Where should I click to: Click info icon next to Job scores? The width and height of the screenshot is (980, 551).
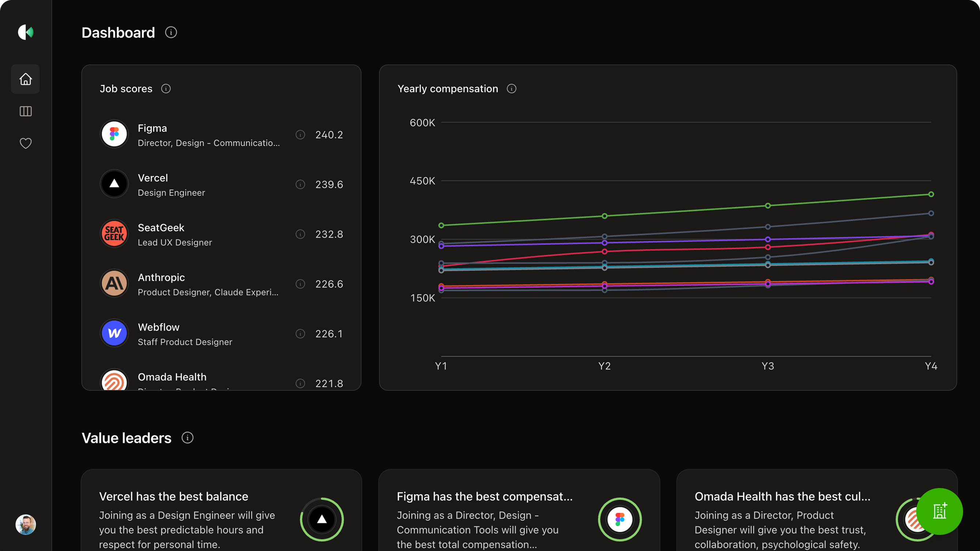[x=166, y=88]
